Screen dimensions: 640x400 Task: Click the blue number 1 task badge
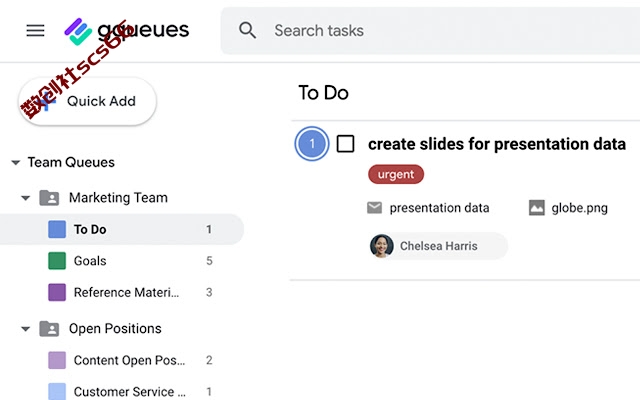pyautogui.click(x=312, y=144)
